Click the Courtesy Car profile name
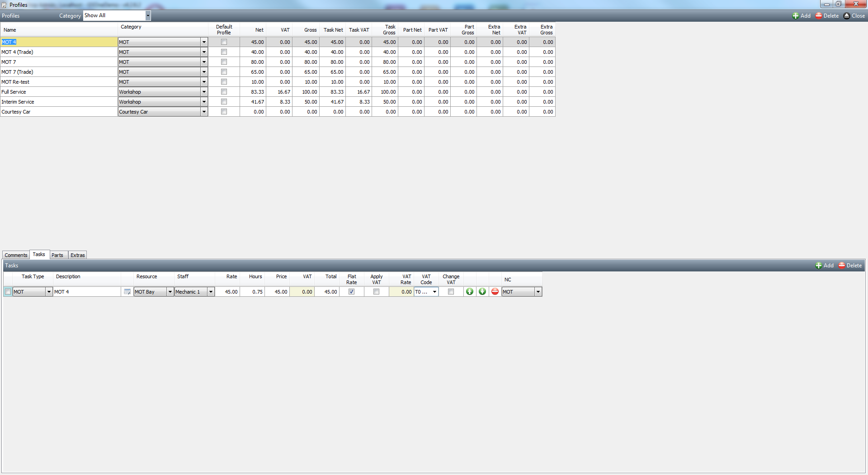Viewport: 868px width, 475px height. [x=16, y=112]
